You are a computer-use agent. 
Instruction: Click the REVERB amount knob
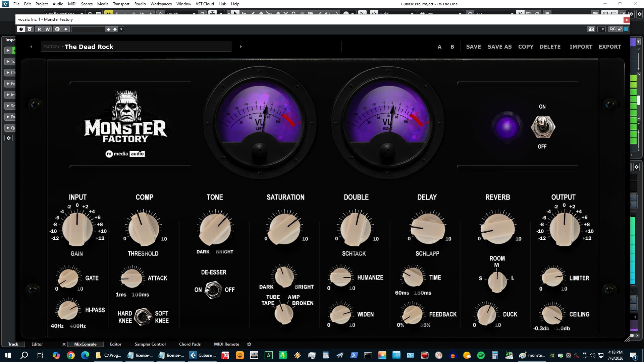[498, 229]
